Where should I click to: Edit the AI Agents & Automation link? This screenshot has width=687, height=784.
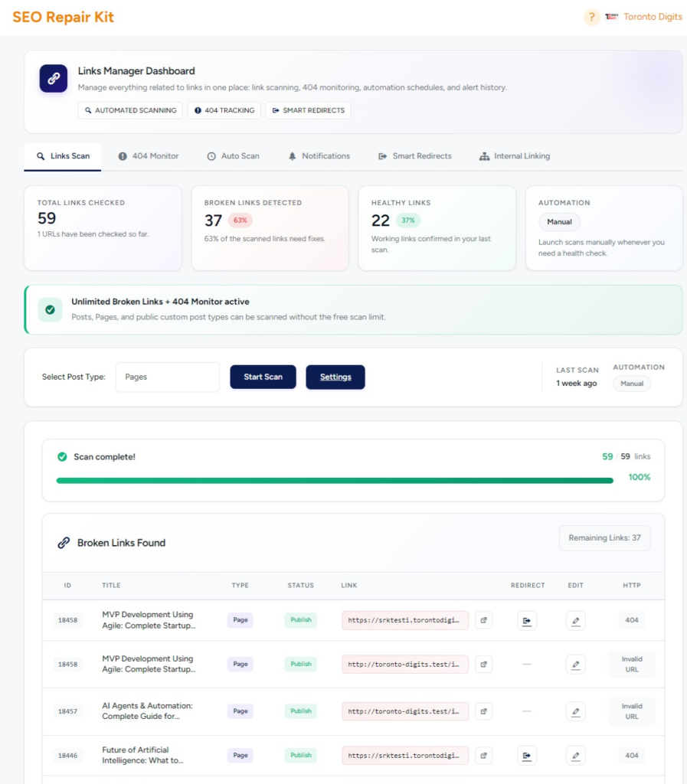[575, 711]
